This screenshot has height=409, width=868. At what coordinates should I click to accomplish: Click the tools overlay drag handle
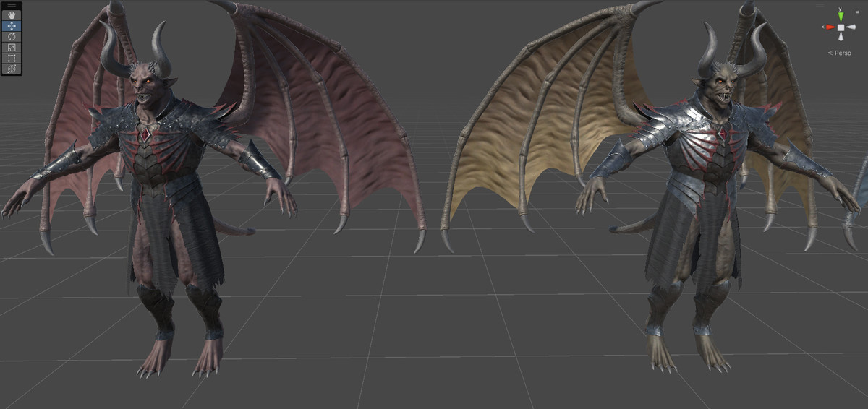(x=12, y=6)
